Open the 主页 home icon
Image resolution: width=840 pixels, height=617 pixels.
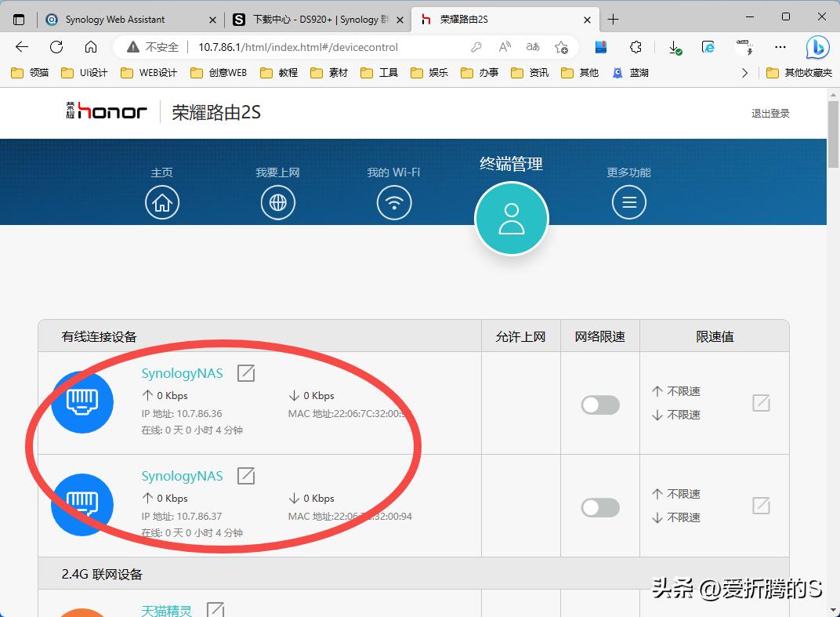pyautogui.click(x=162, y=202)
